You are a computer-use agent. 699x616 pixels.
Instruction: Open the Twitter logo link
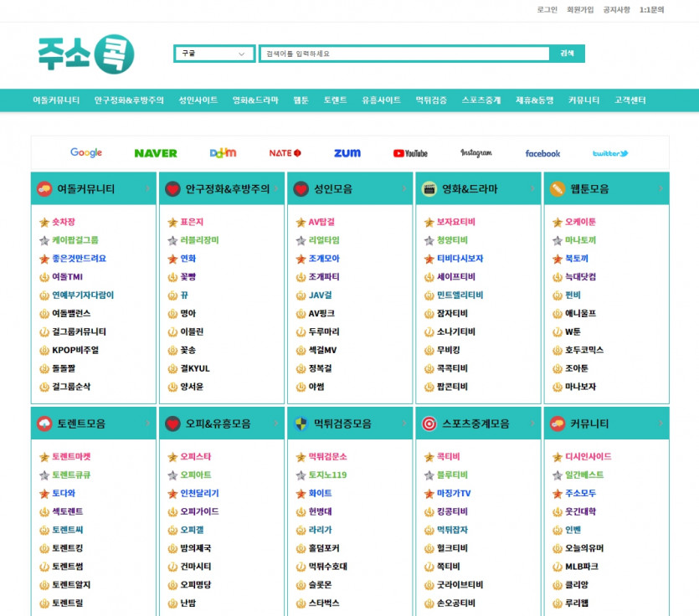coord(610,153)
